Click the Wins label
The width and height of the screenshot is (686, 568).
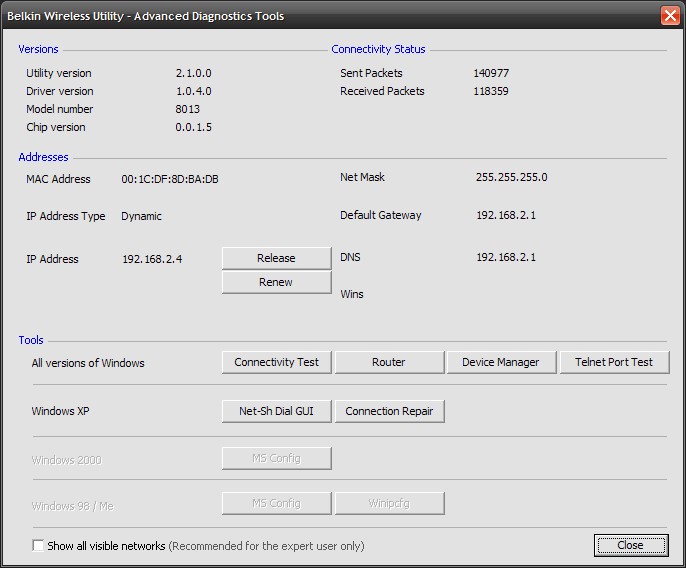(x=352, y=294)
